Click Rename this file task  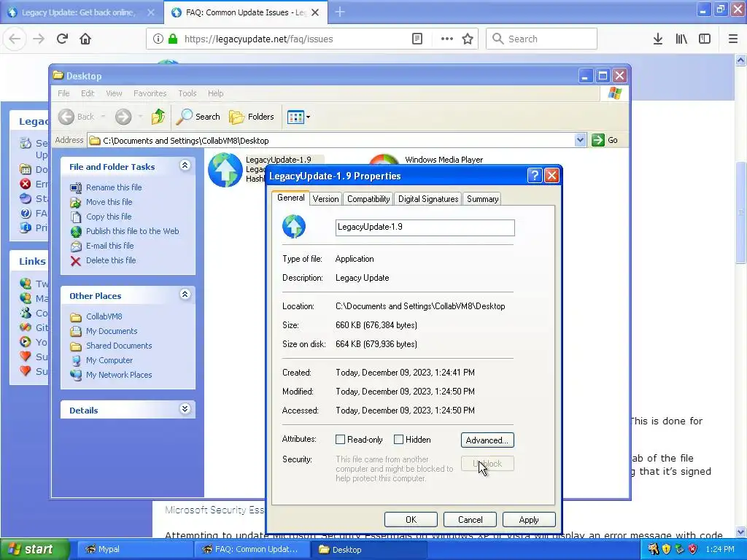(x=114, y=187)
